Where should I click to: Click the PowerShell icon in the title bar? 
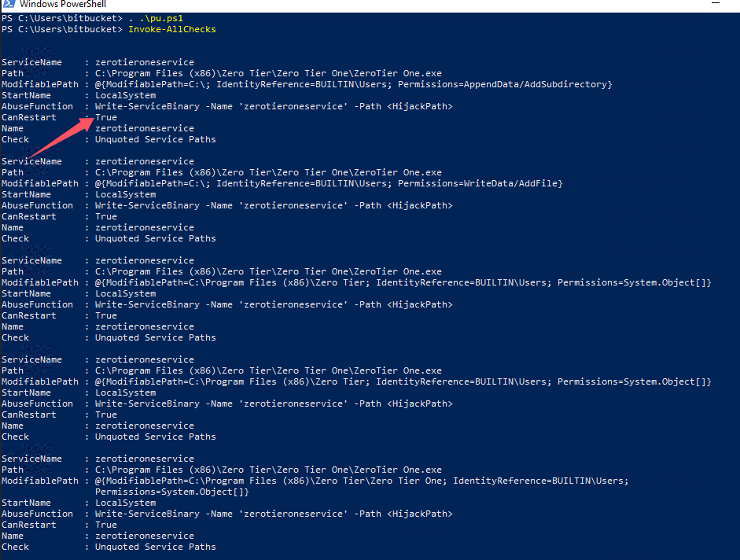coord(6,4)
